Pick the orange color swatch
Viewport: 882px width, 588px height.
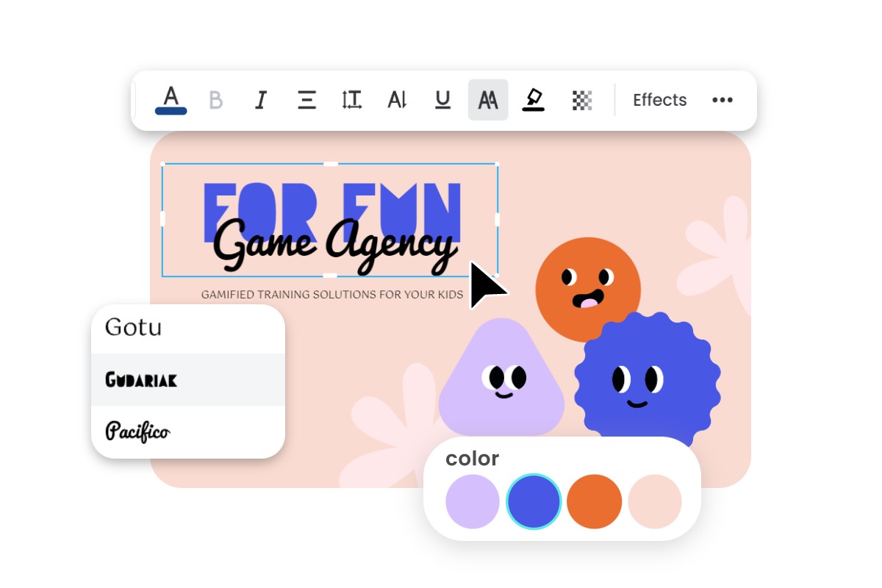[595, 501]
